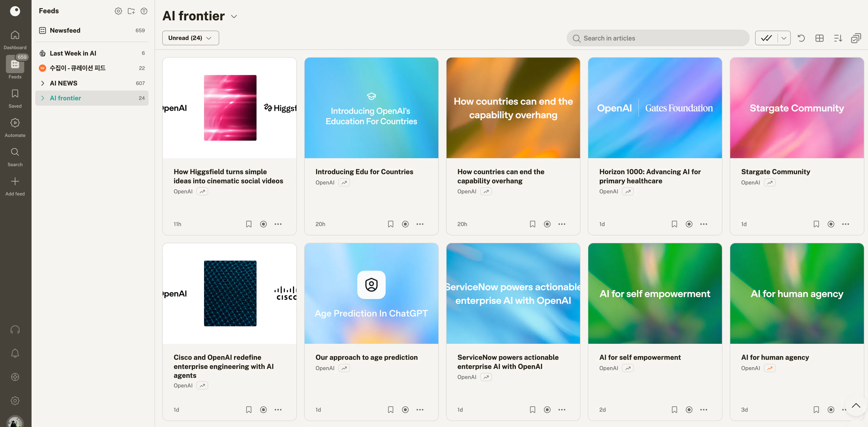The width and height of the screenshot is (868, 427).
Task: Open the headphones audio icon
Action: (15, 330)
